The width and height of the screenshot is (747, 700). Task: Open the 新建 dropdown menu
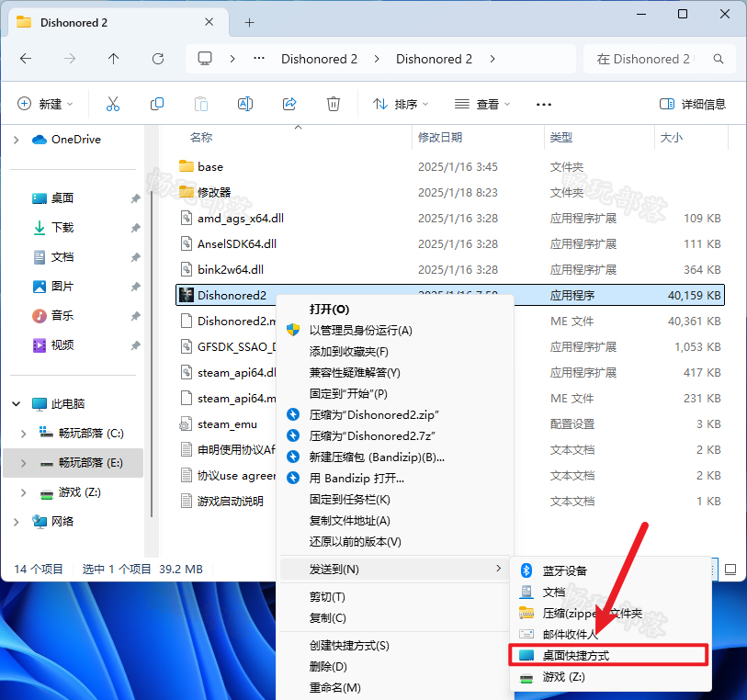click(45, 104)
